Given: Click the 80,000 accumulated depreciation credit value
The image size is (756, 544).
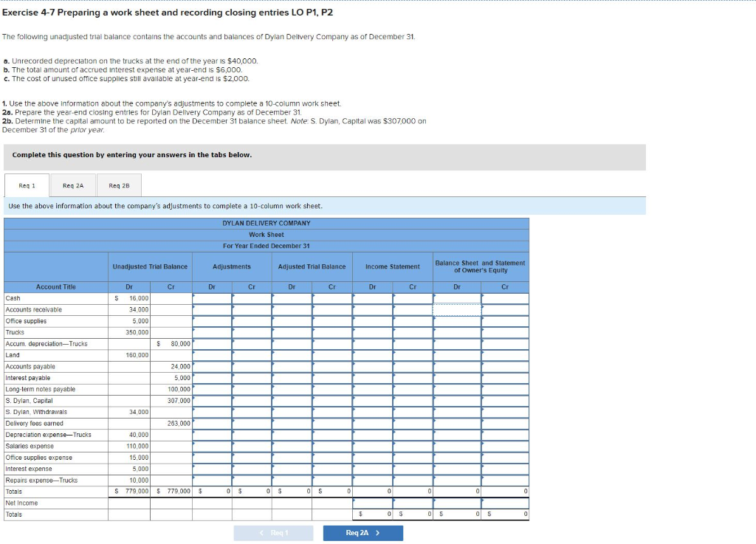Looking at the screenshot, I should coord(180,344).
